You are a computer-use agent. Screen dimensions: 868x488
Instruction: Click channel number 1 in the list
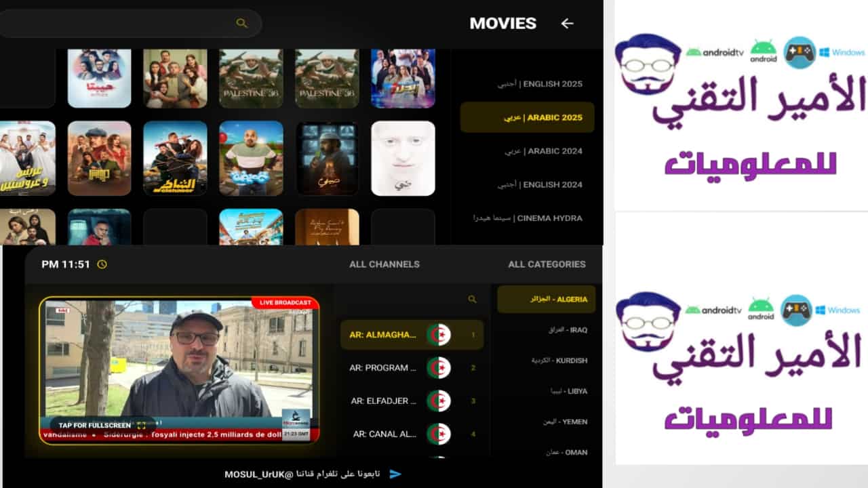click(x=473, y=335)
